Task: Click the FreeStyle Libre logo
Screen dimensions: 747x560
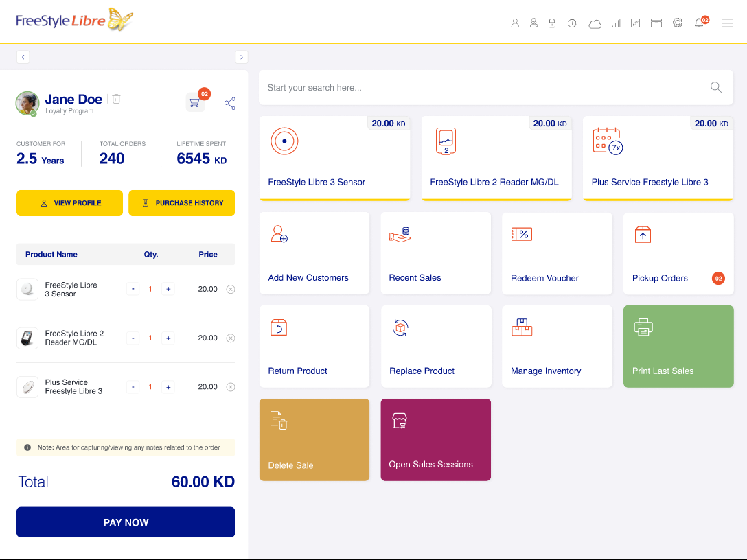Action: (74, 20)
